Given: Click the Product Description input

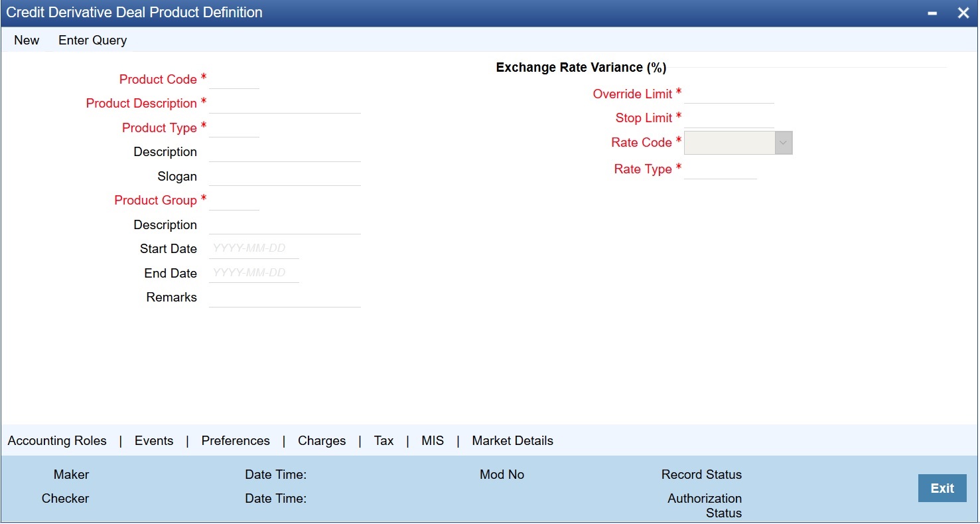Looking at the screenshot, I should point(285,104).
